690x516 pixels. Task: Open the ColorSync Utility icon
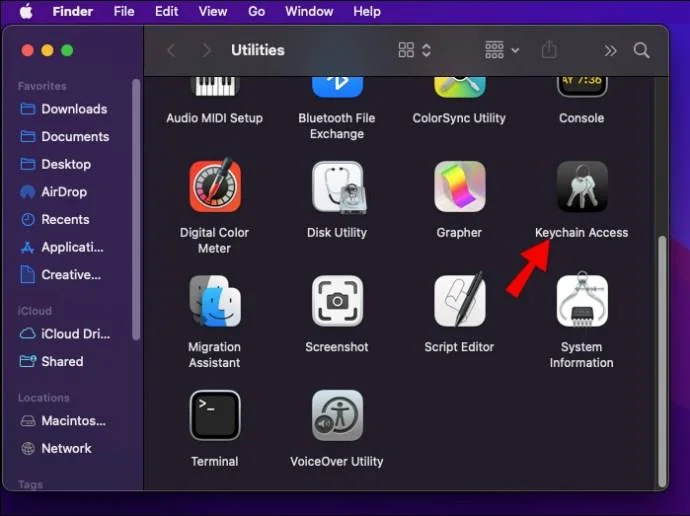tap(460, 87)
